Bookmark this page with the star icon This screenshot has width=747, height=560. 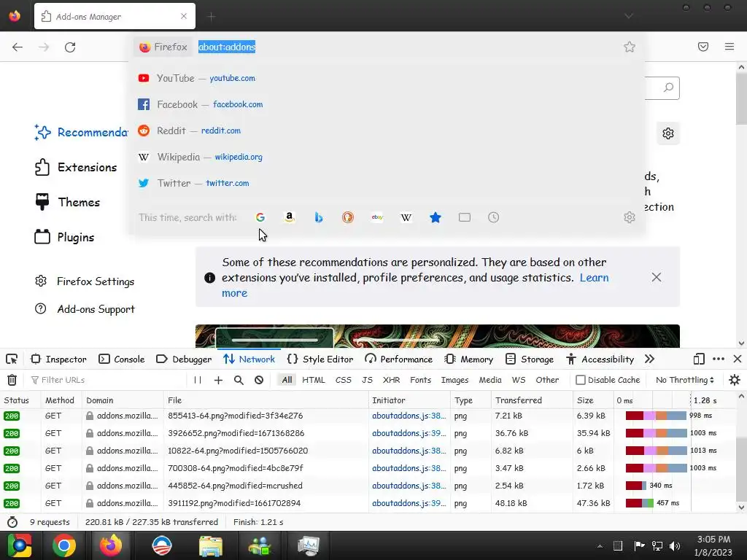[630, 47]
